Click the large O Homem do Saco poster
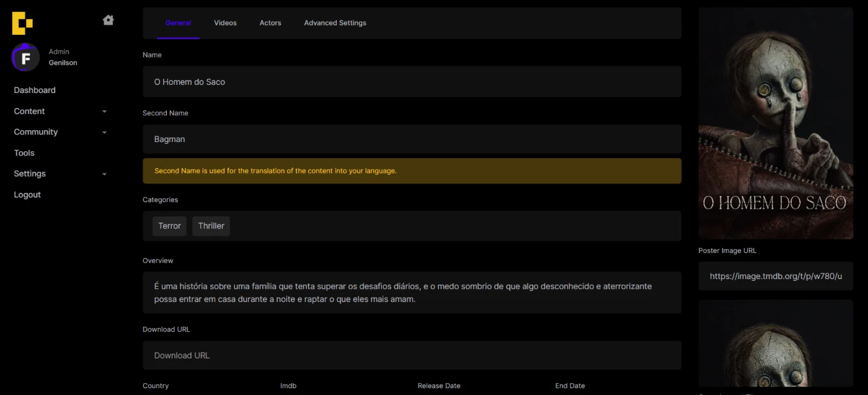The height and width of the screenshot is (395, 868). (x=776, y=123)
